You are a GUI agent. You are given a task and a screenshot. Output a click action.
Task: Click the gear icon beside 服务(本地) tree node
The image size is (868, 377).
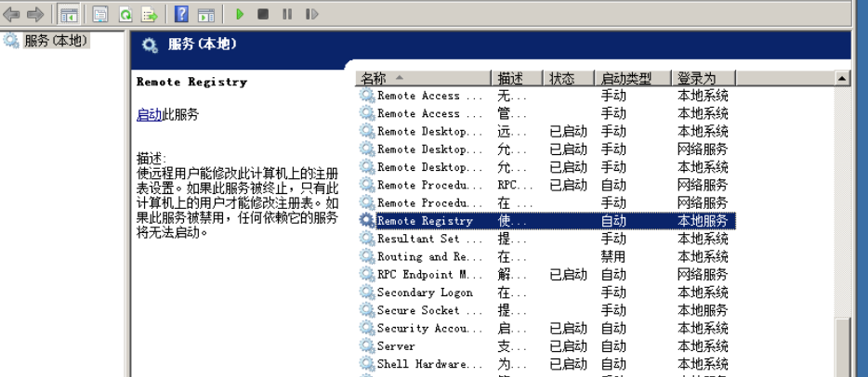(x=11, y=41)
